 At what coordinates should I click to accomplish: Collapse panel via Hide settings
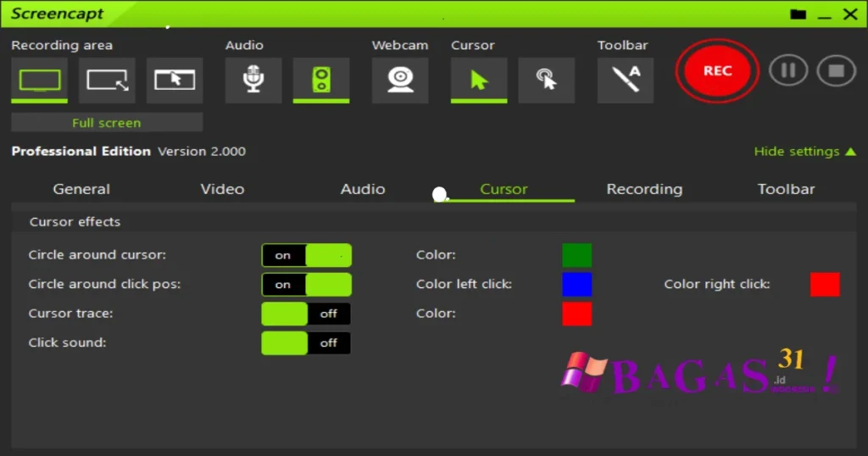(x=805, y=151)
